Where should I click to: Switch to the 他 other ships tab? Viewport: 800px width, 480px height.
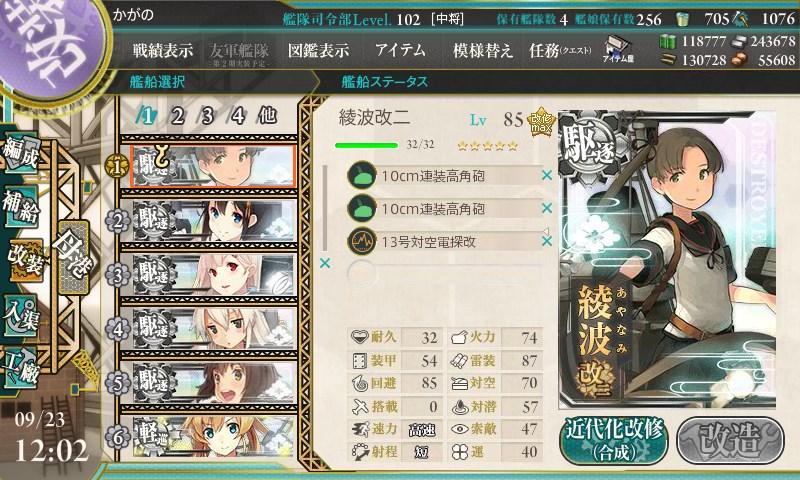(267, 116)
